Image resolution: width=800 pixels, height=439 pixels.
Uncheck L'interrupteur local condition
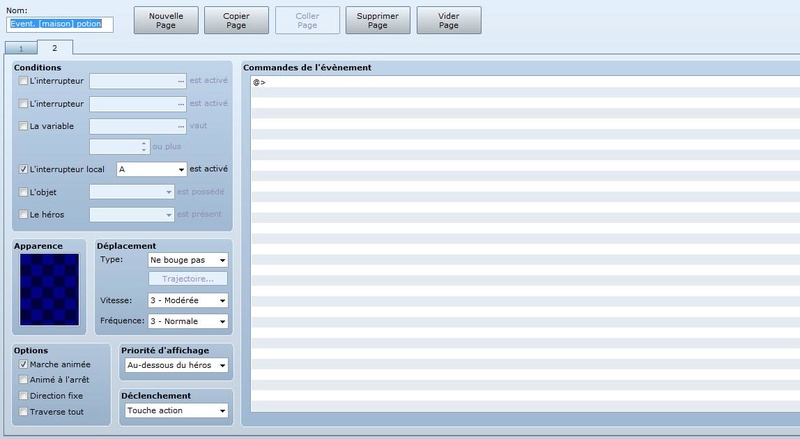(23, 169)
